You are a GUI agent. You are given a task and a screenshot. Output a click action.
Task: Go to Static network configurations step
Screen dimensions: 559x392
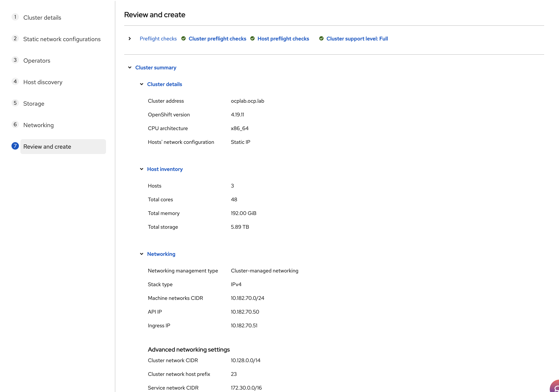[62, 39]
